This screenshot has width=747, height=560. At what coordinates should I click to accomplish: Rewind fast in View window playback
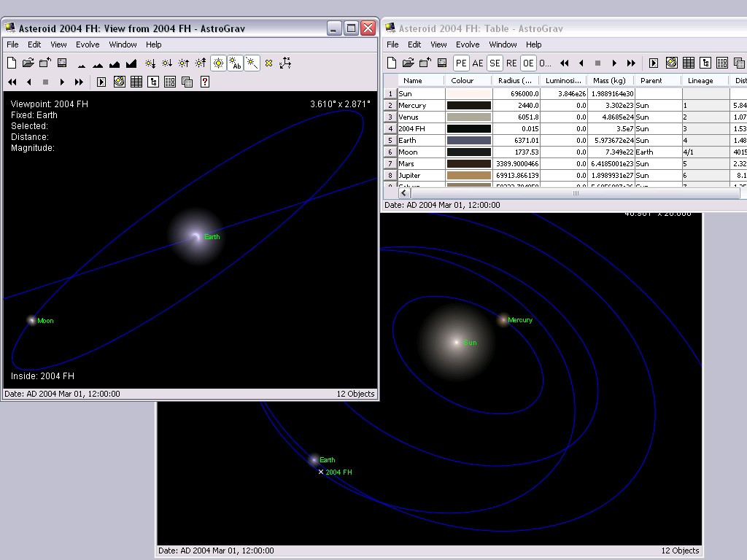pos(12,82)
